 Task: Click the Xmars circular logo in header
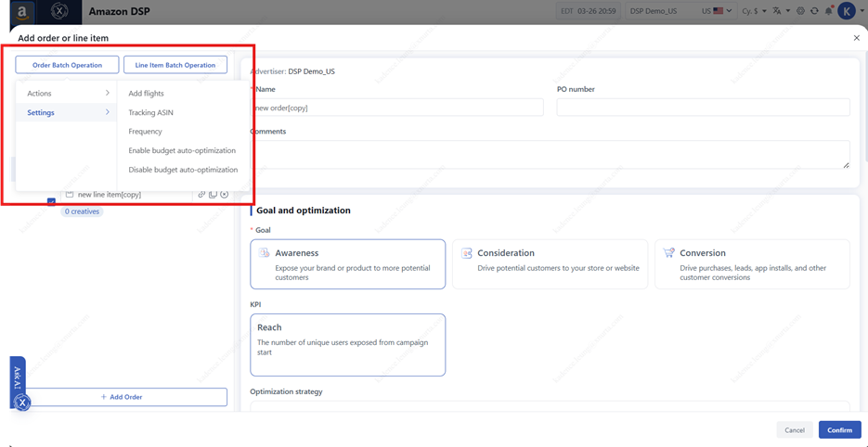[58, 11]
